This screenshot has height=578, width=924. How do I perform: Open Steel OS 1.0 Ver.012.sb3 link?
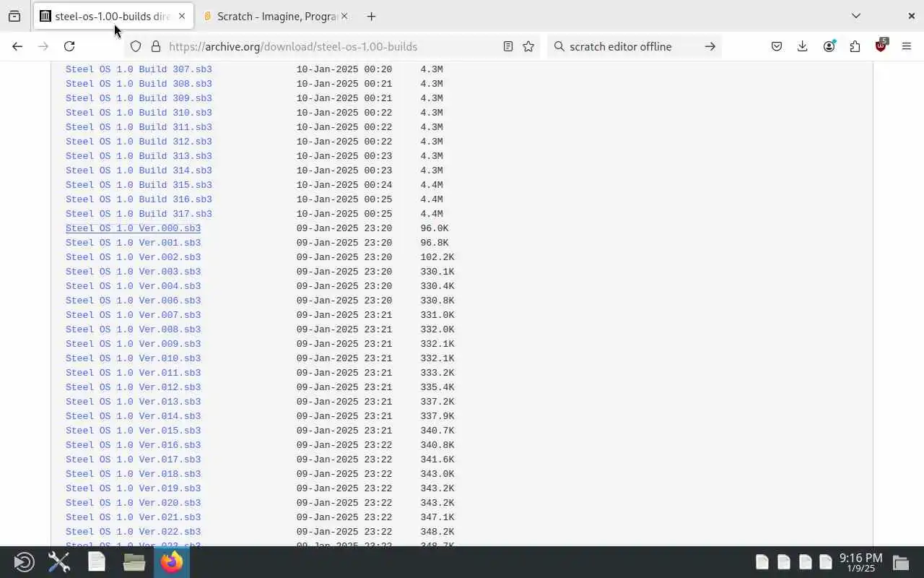tap(133, 387)
